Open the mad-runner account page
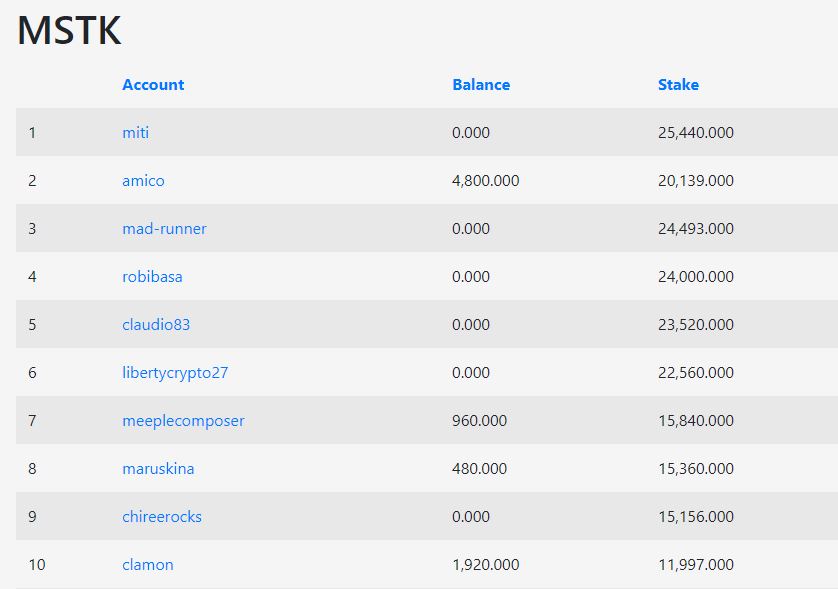 164,229
